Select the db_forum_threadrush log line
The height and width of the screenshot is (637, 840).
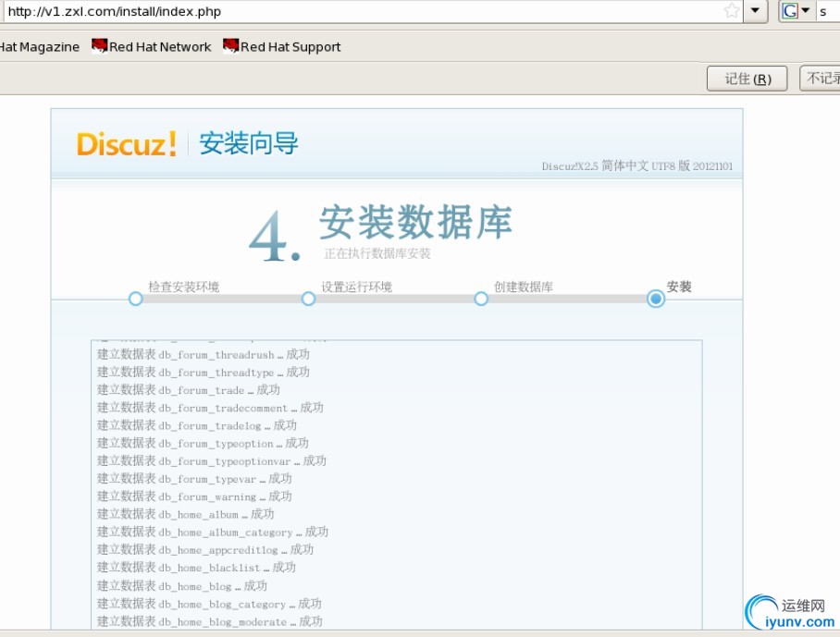pyautogui.click(x=203, y=354)
